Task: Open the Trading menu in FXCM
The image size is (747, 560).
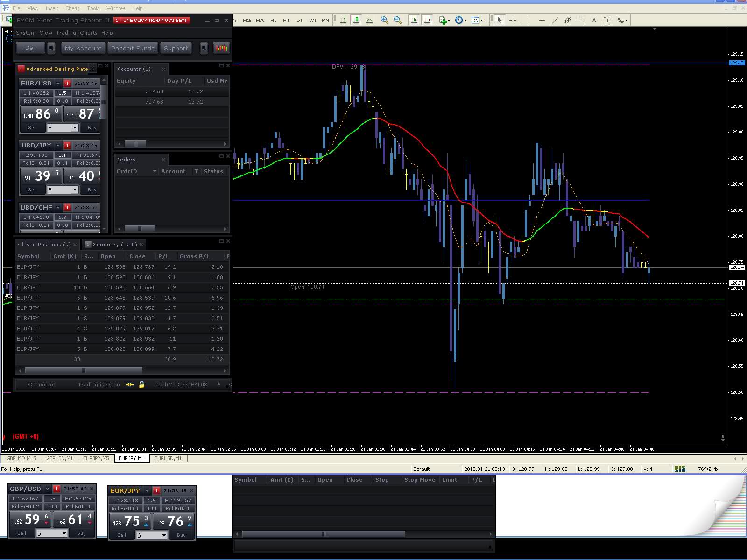Action: coord(66,33)
